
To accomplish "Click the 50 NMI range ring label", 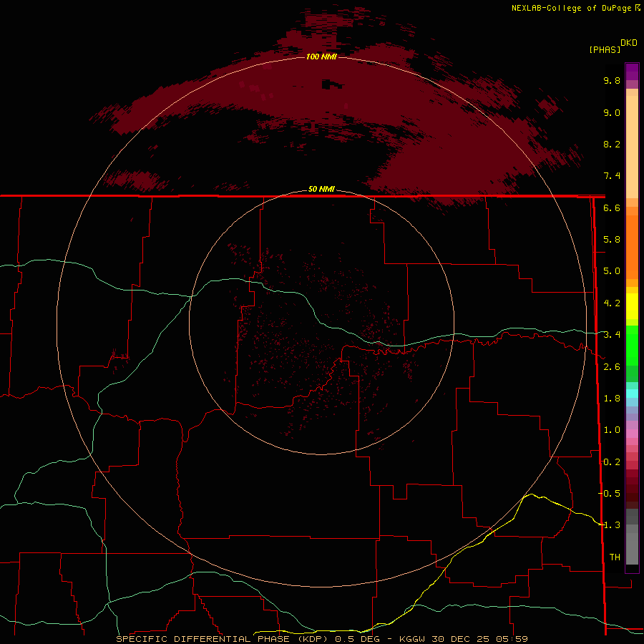I will 321,189.
